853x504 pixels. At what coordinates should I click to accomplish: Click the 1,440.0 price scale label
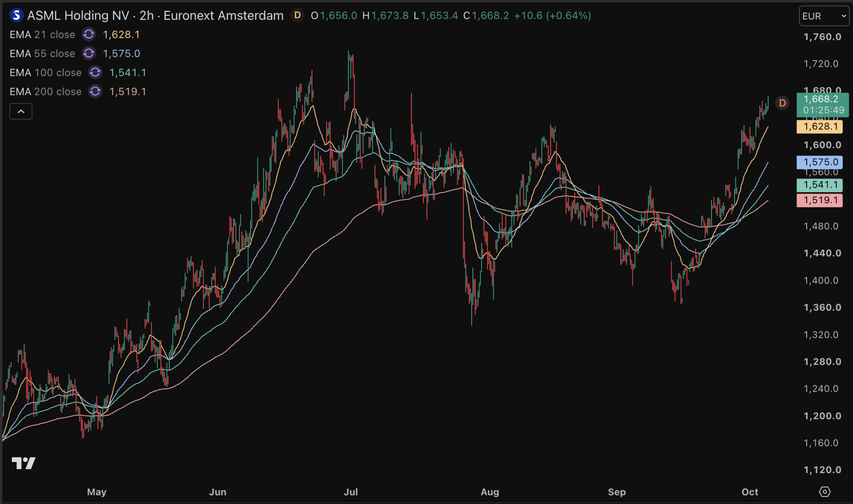823,253
